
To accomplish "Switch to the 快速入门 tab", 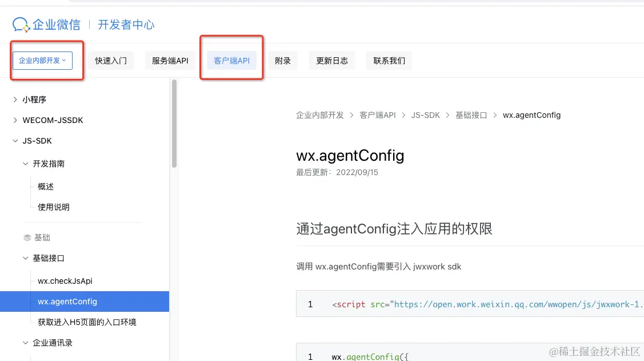I will point(111,61).
